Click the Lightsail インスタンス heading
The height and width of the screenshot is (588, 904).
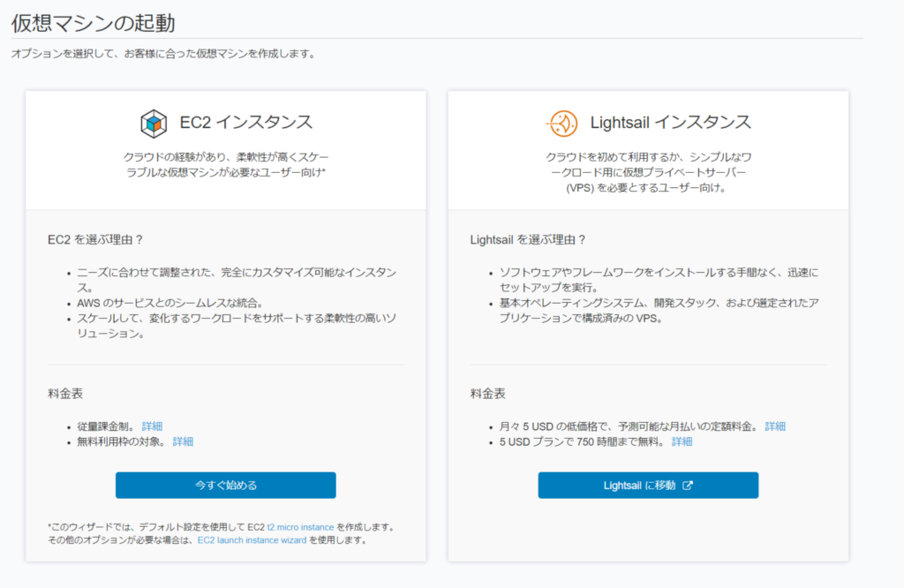[x=671, y=122]
